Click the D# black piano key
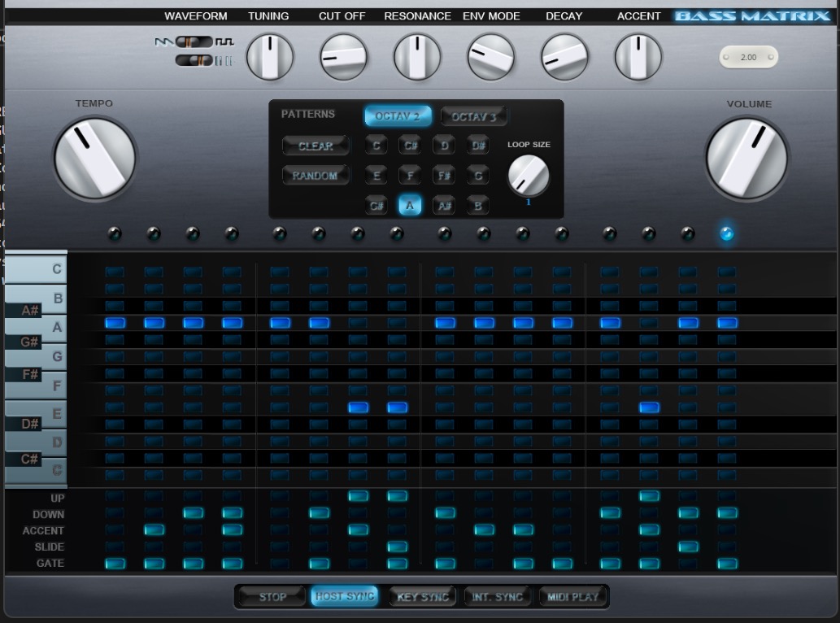This screenshot has height=623, width=840. click(24, 425)
